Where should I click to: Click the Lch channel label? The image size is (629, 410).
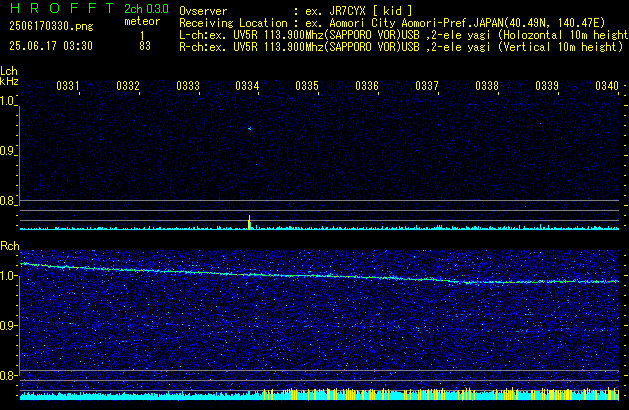pos(9,71)
